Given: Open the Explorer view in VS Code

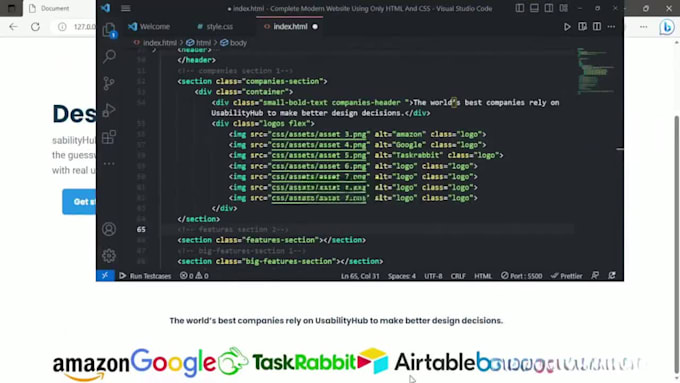Looking at the screenshot, I should [109, 29].
